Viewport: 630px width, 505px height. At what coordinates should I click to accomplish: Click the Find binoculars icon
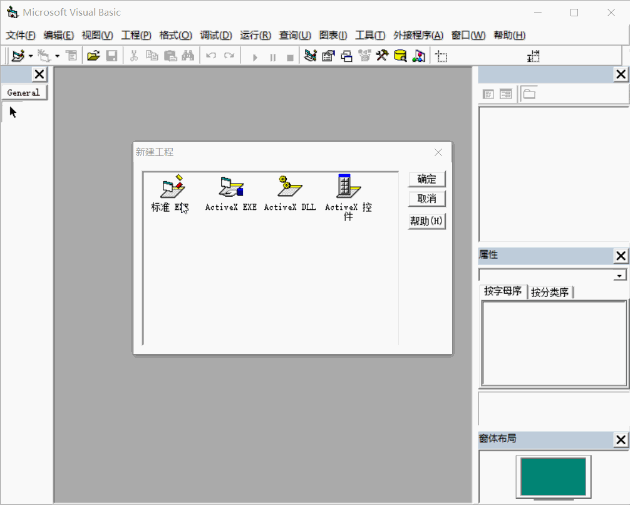tap(188, 56)
